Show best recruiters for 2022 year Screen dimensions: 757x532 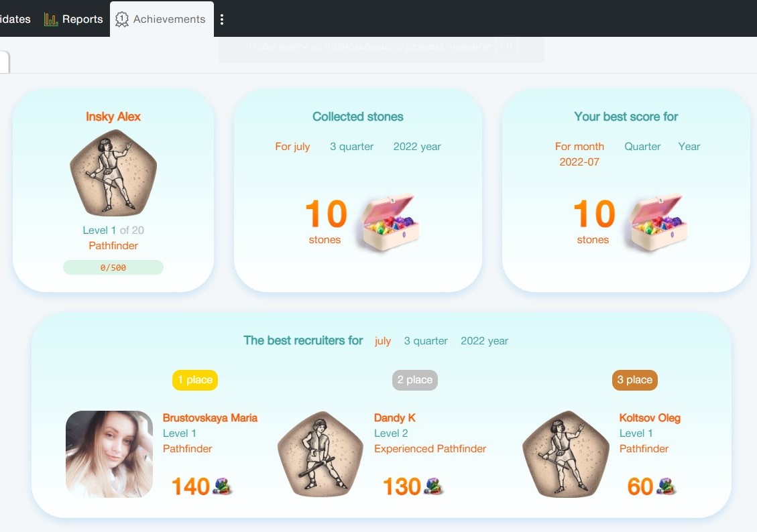[x=484, y=341]
